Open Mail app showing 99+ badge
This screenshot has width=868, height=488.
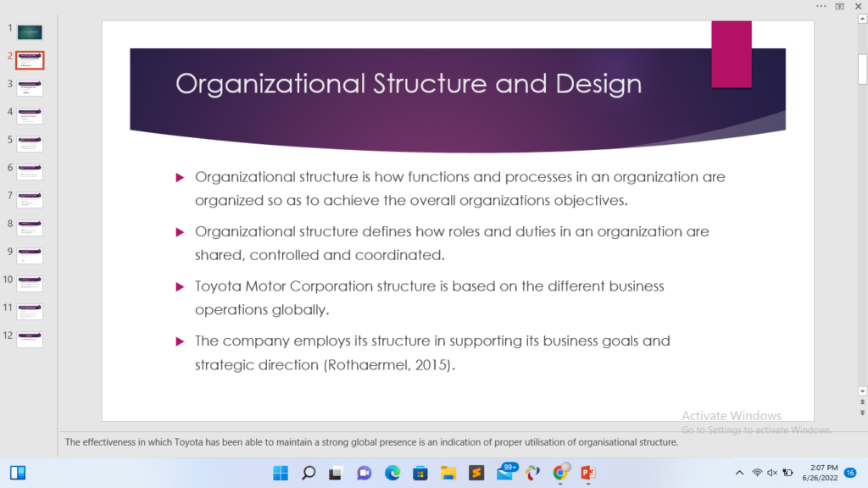click(x=506, y=471)
